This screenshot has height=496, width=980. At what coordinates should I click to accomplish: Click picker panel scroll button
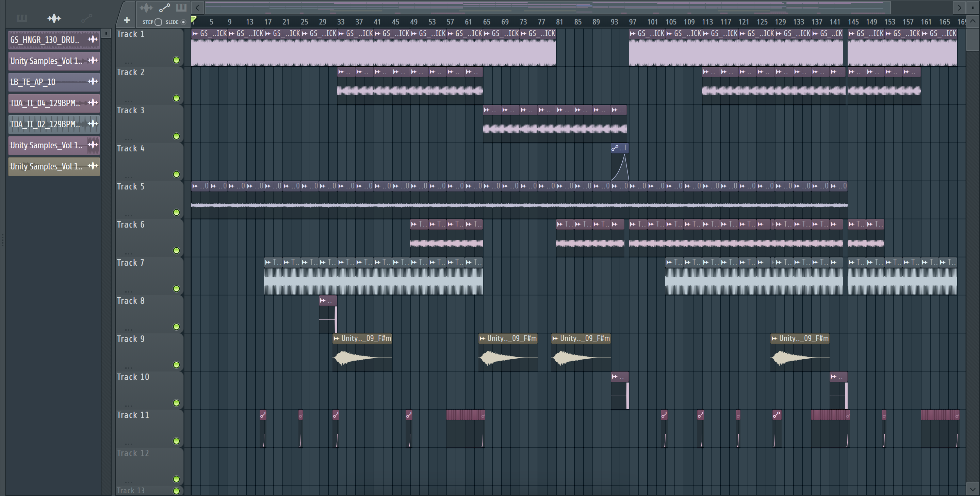(106, 33)
